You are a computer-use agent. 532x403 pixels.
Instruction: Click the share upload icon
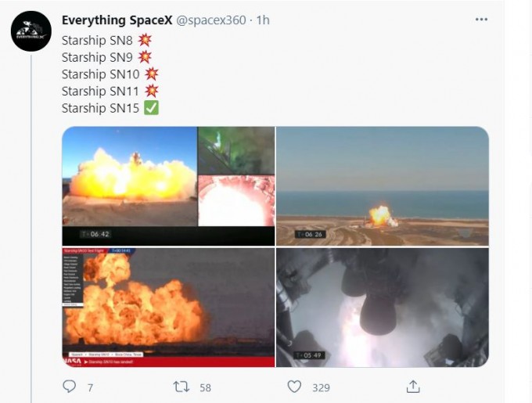point(412,387)
